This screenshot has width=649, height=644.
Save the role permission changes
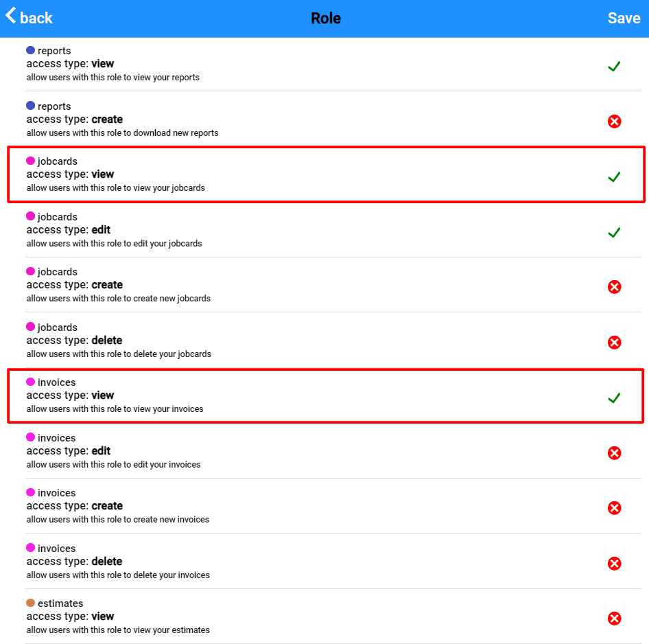tap(624, 18)
